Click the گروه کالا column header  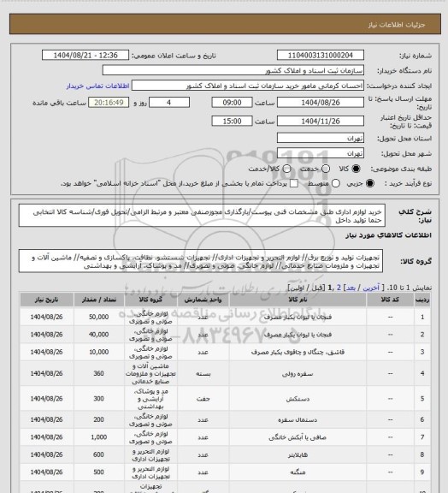(x=150, y=300)
